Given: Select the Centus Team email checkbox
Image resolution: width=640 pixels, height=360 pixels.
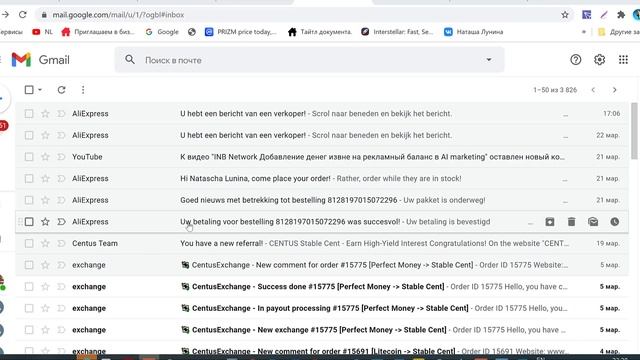Looking at the screenshot, I should (29, 243).
